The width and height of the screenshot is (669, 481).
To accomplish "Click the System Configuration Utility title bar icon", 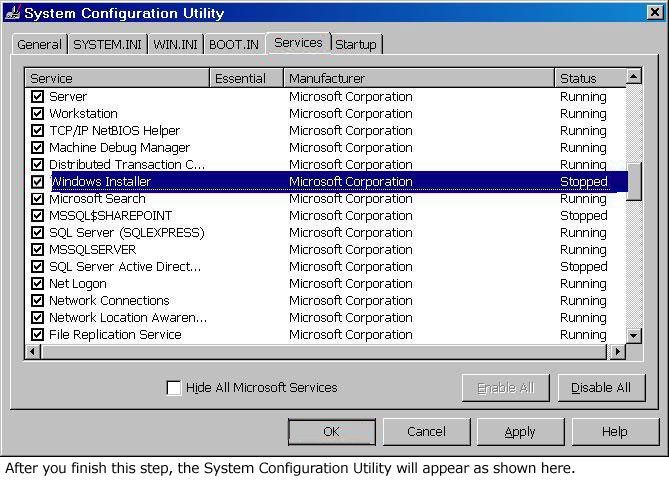I will [12, 13].
